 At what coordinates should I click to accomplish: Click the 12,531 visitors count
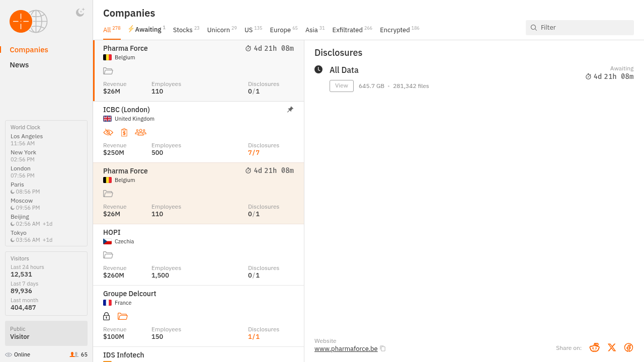tap(21, 275)
